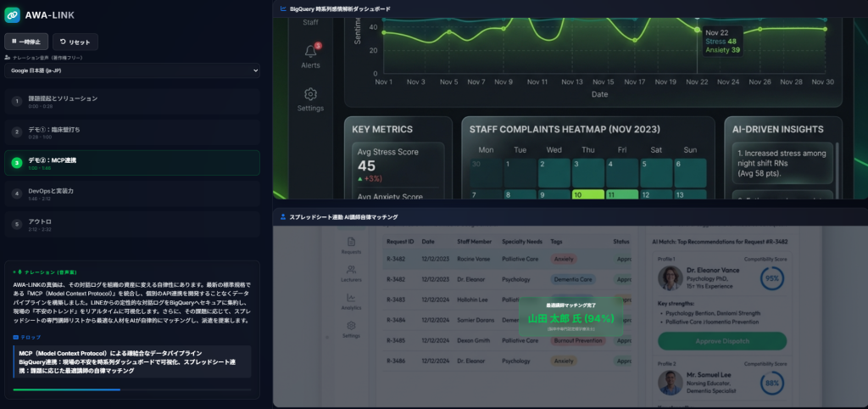Click the AWA-LINK chain logo icon
The image size is (868, 409).
(12, 15)
